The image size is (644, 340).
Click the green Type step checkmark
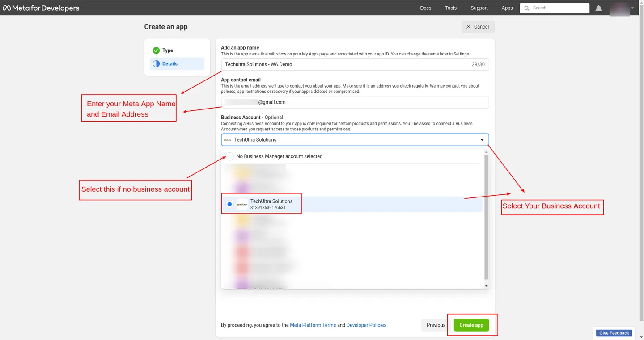point(156,50)
